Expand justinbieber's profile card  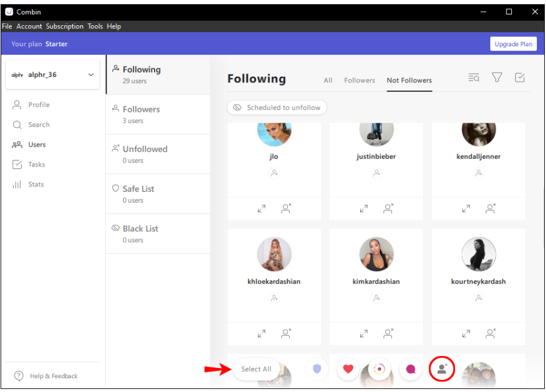[x=364, y=209]
